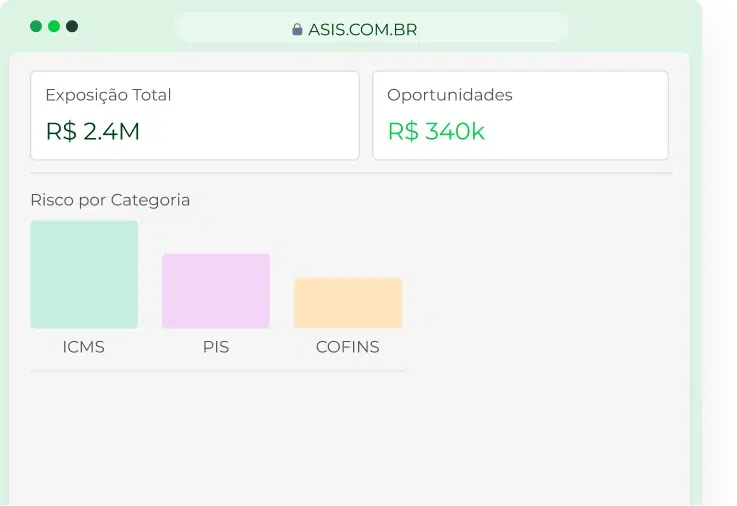Select the purple PIS bar
The width and height of the screenshot is (737, 506).
(216, 291)
